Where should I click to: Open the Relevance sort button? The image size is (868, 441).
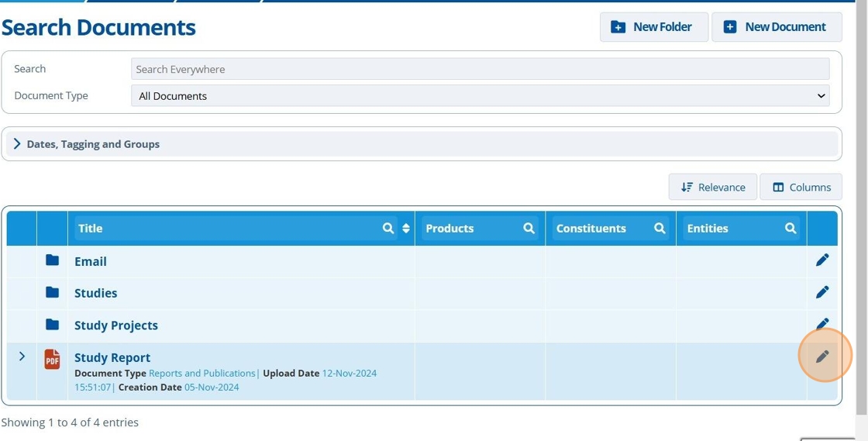click(x=712, y=187)
